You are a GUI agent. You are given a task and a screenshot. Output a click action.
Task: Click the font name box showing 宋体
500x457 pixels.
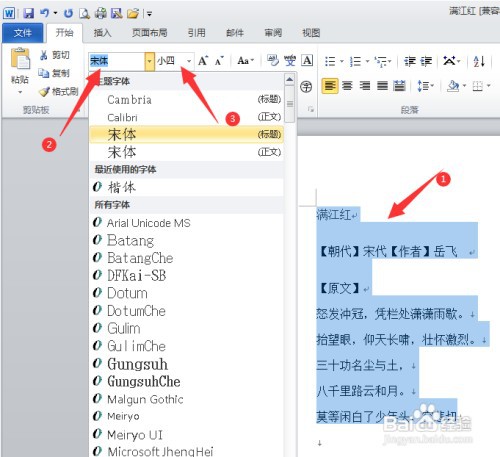(x=117, y=61)
